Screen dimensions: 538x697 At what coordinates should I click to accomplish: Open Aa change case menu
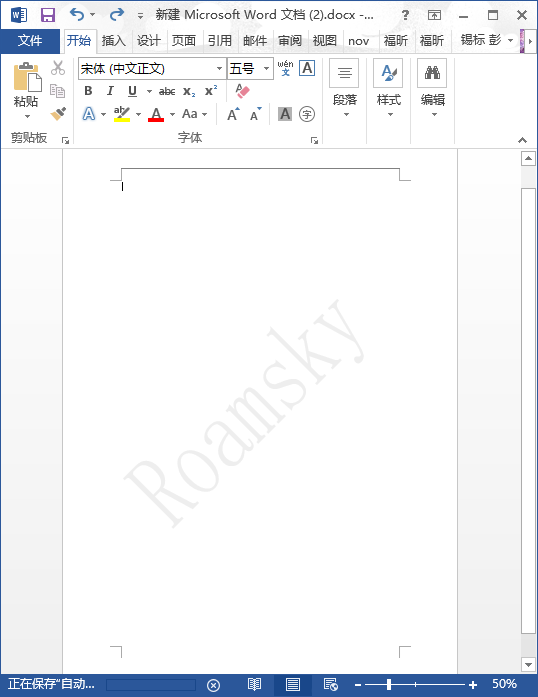pos(194,114)
